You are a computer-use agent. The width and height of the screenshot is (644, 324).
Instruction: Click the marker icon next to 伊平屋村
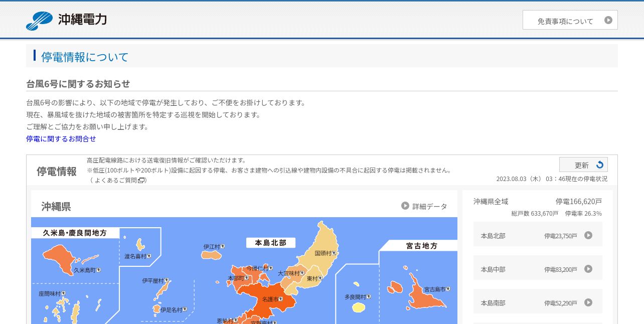click(x=167, y=281)
